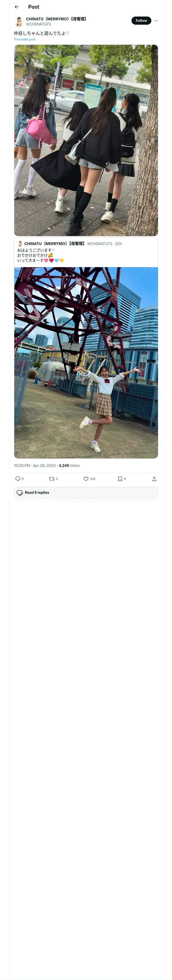172x980 pixels.
Task: Like the post with the heart icon
Action: coord(86,479)
